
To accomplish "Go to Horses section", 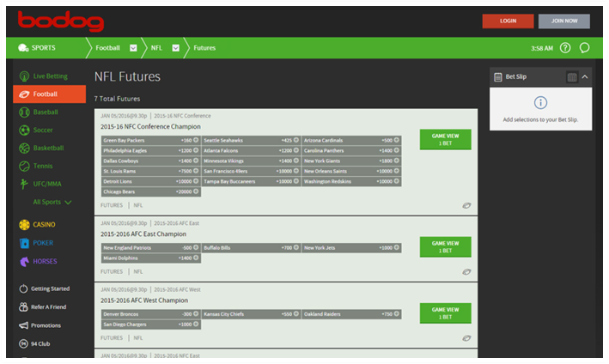I will (44, 261).
